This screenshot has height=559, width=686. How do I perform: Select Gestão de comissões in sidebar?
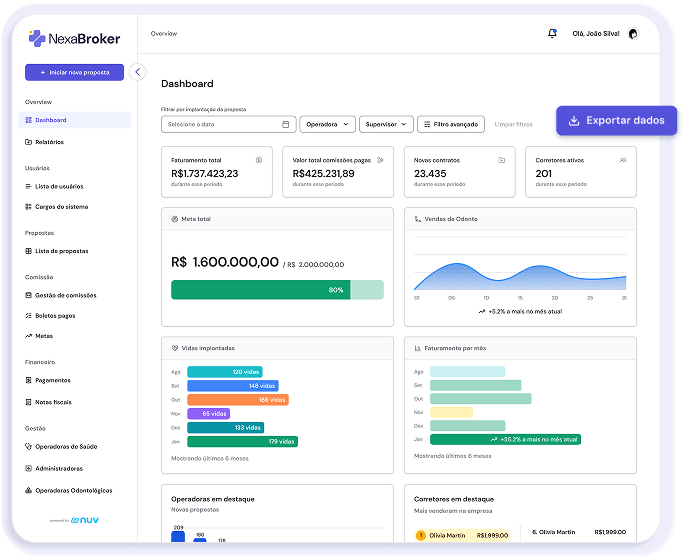65,295
